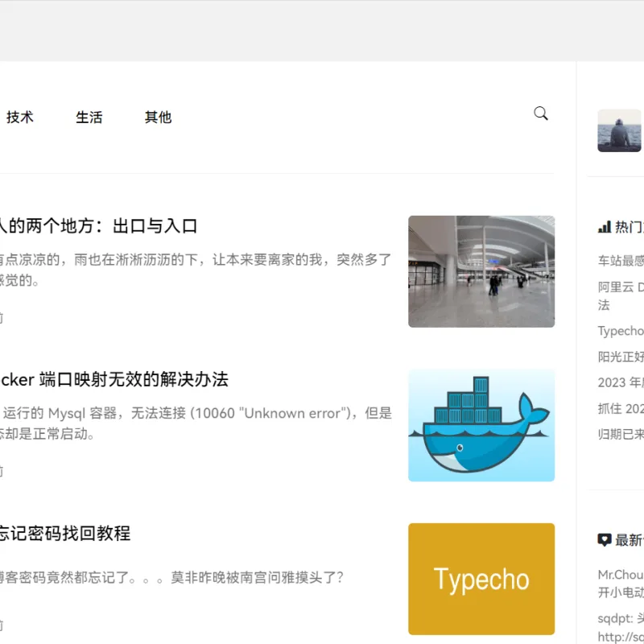Click the Docker whale thumbnail image
Image resolution: width=644 pixels, height=644 pixels.
[481, 426]
